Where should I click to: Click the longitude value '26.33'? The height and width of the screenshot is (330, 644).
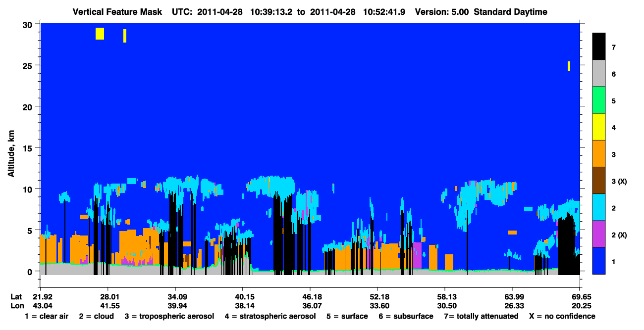pos(512,306)
